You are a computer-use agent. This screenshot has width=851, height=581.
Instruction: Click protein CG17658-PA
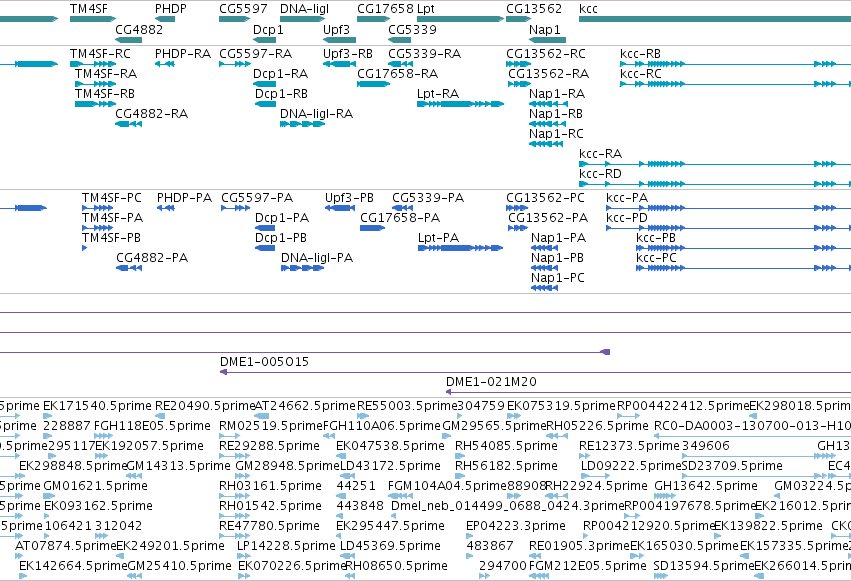click(x=400, y=218)
